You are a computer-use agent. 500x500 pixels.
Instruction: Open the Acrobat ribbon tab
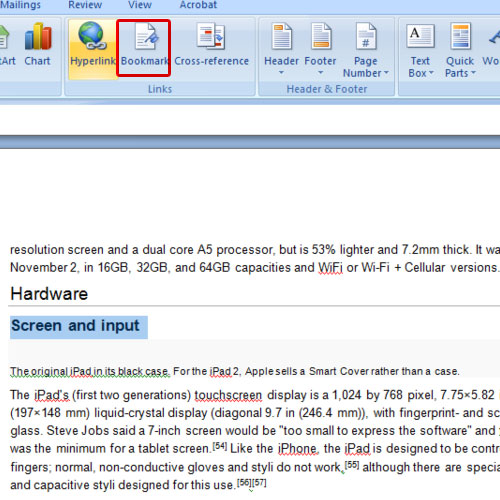(198, 5)
